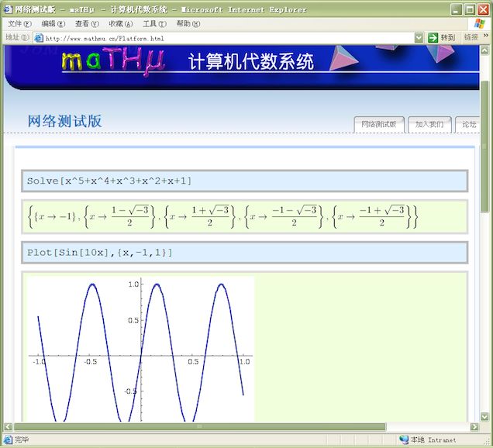Click the horizontal scrollbar thumb
The image size is (493, 448).
(x=200, y=426)
